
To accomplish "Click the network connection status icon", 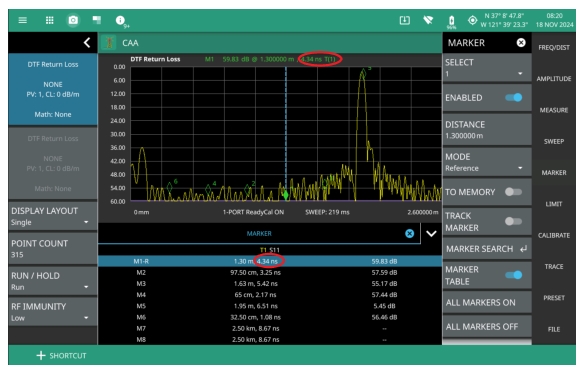I will [428, 20].
